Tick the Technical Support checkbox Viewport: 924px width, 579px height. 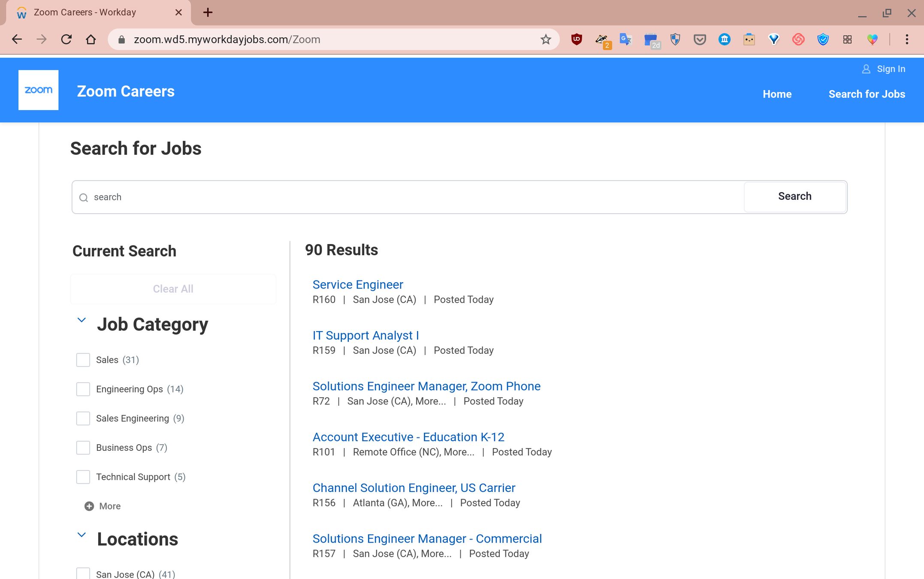tap(83, 477)
